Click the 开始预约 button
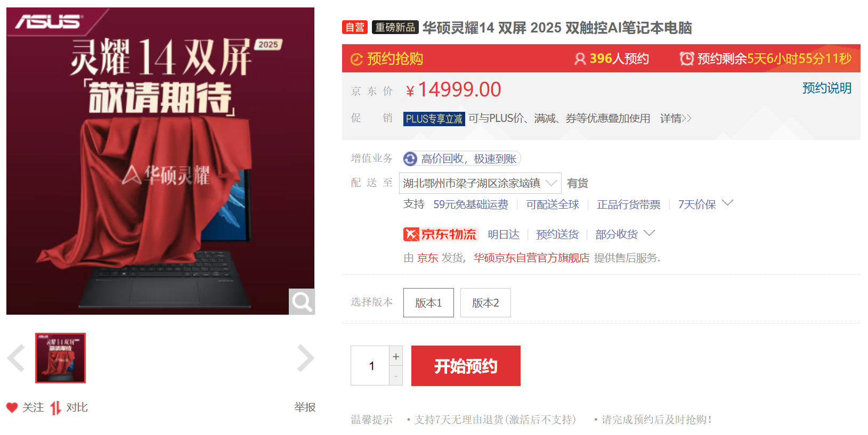The height and width of the screenshot is (435, 868). (x=466, y=366)
